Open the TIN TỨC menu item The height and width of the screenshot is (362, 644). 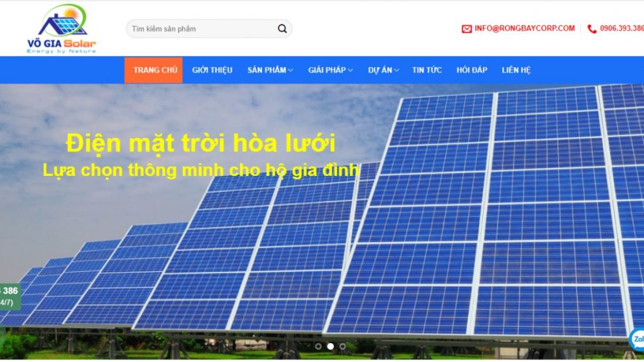tap(427, 70)
